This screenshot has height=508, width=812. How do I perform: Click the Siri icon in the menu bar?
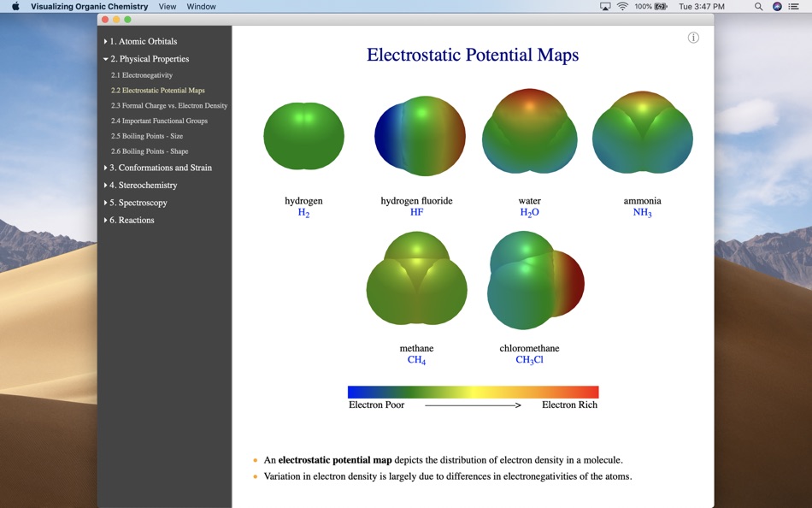point(776,6)
